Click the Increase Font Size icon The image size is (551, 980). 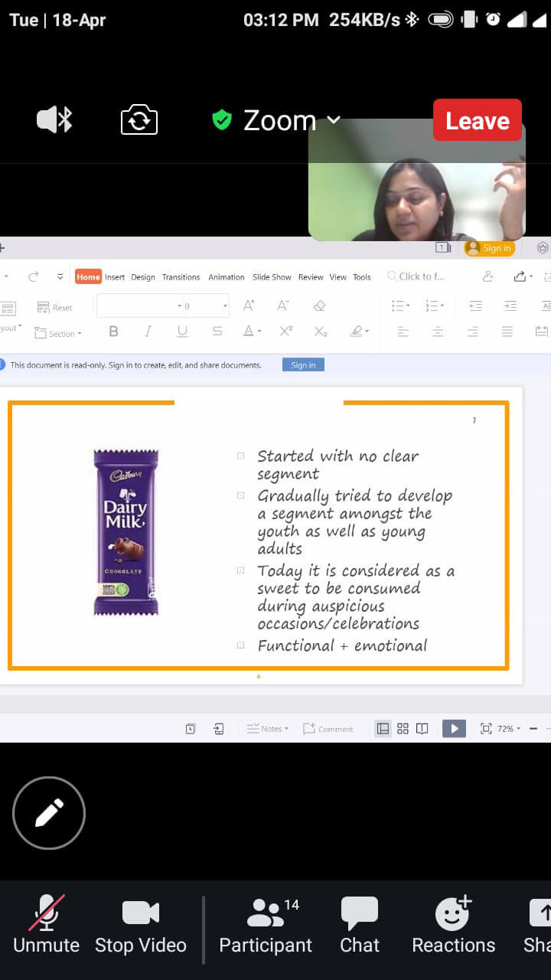coord(249,305)
